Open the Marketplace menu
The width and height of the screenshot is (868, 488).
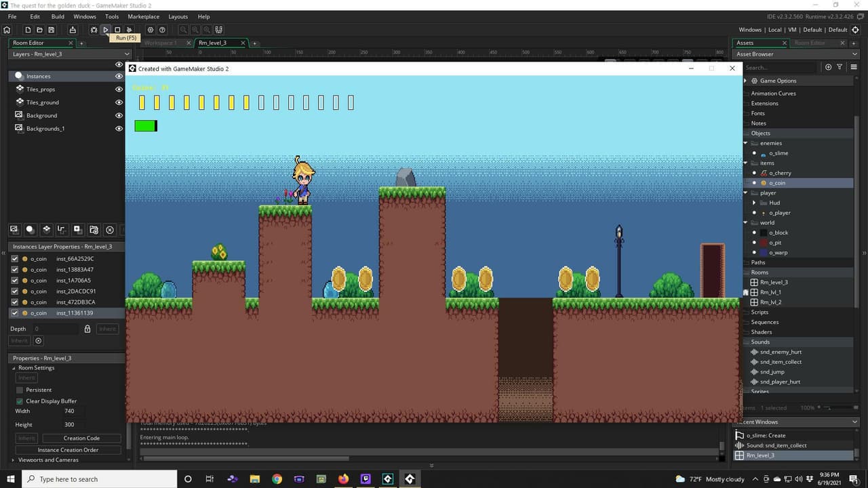(144, 16)
